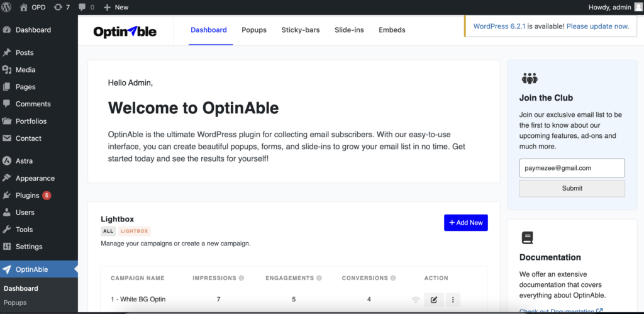
Task: Click the Conversions info icon
Action: [x=393, y=278]
